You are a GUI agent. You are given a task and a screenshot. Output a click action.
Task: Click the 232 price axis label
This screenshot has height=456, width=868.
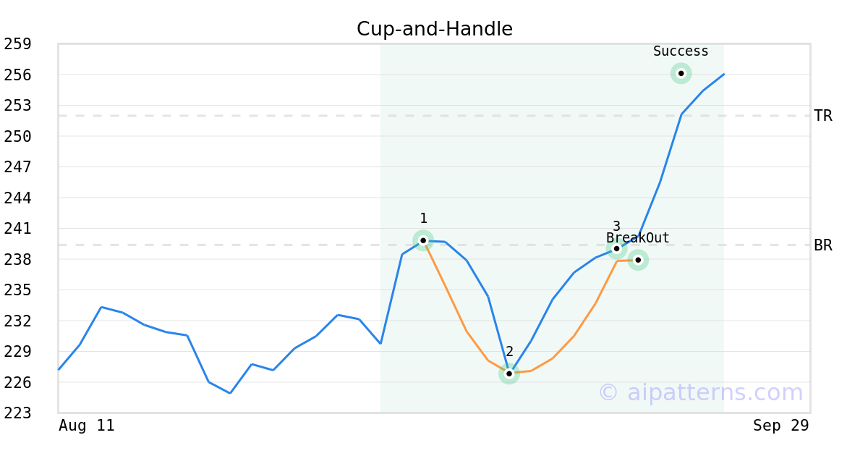click(17, 321)
